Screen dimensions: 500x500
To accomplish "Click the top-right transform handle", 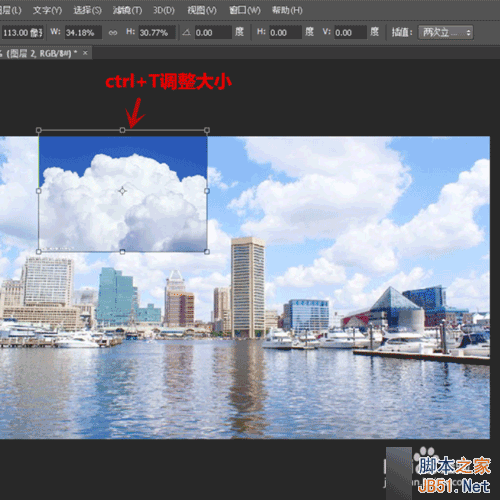I will coord(207,130).
